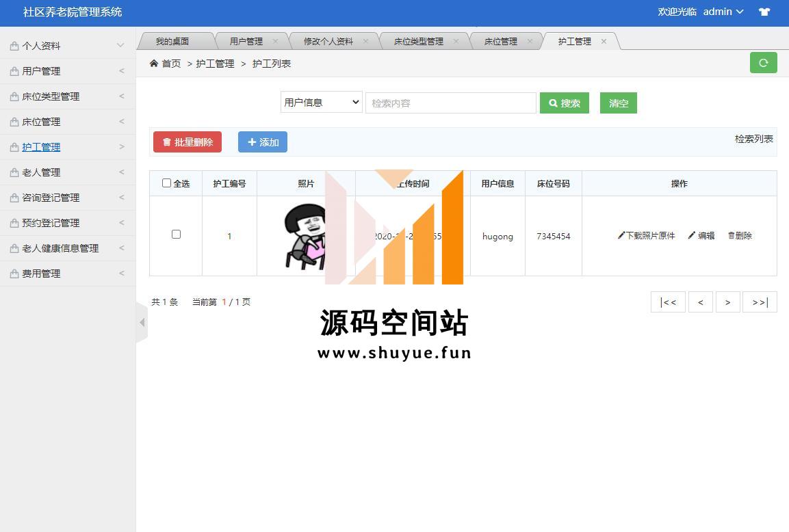Close the 用户管理 tab

click(x=275, y=41)
